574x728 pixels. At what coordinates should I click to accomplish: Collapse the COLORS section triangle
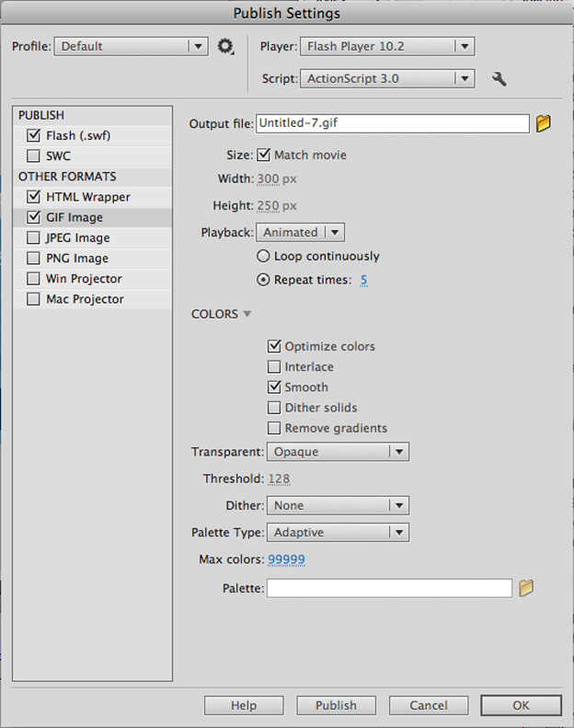tap(247, 315)
